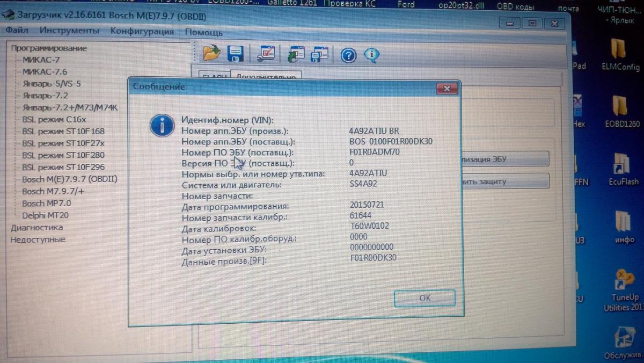Open the info speech bubble toolbar icon

pyautogui.click(x=372, y=55)
